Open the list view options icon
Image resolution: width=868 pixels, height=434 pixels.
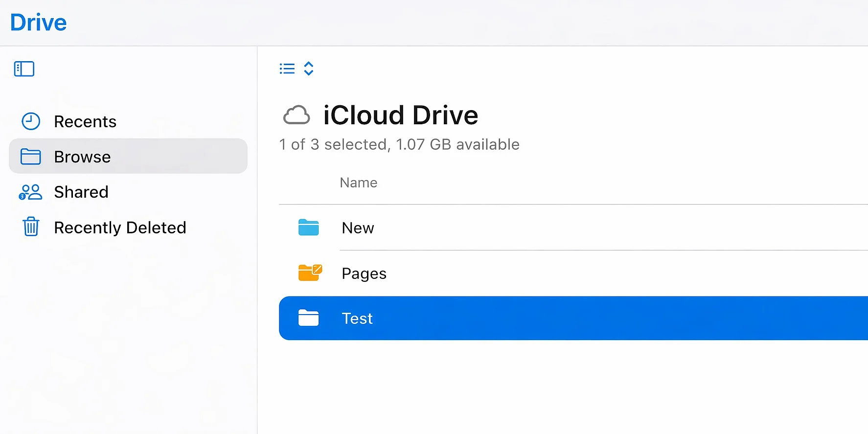coord(287,69)
